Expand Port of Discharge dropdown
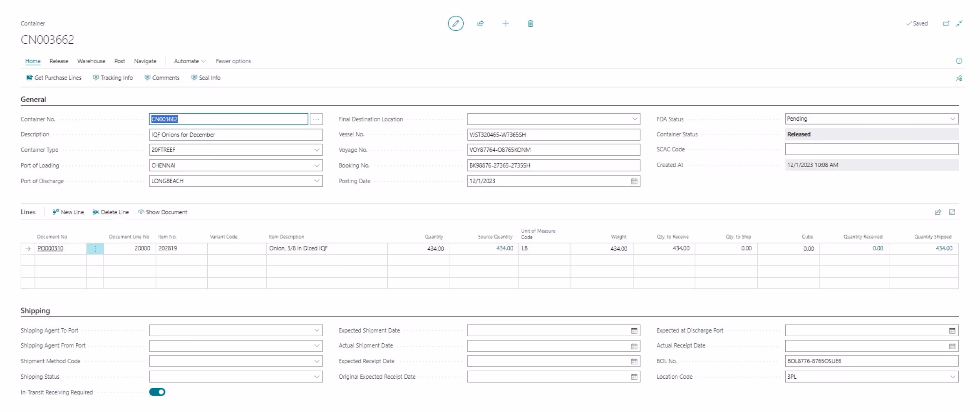 [x=317, y=181]
